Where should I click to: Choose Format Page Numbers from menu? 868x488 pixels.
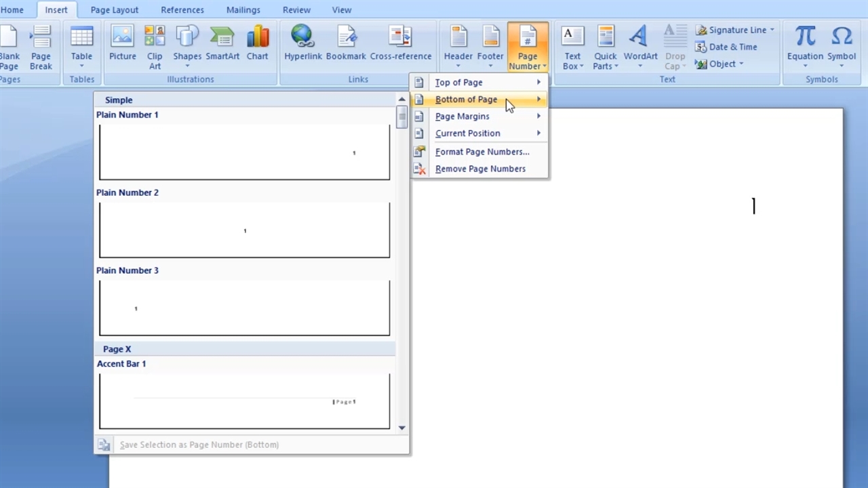coord(481,152)
